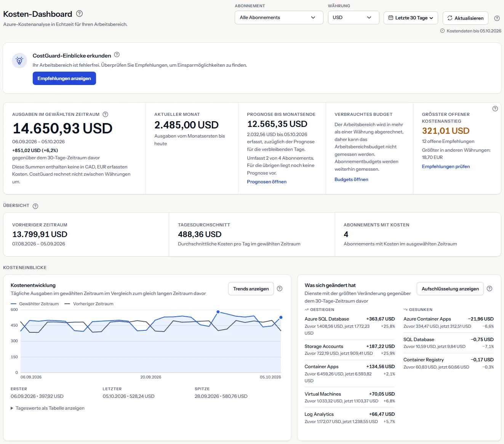Click the Empfehlungen prüfen link
Image resolution: width=504 pixels, height=444 pixels.
(x=446, y=167)
